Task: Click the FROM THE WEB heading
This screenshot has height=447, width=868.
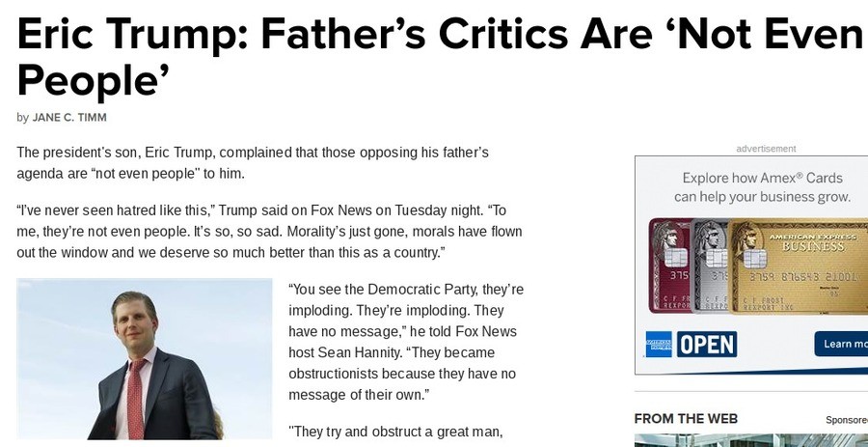Action: pyautogui.click(x=686, y=419)
